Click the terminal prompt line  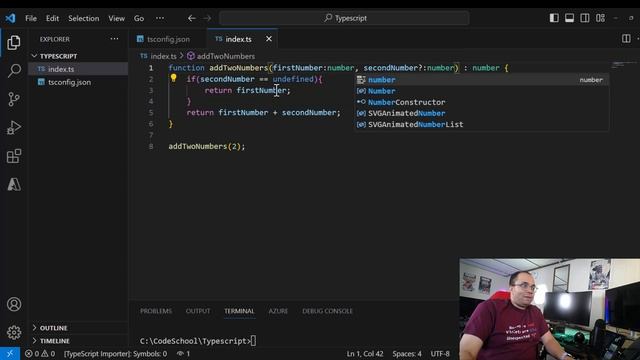coord(198,341)
